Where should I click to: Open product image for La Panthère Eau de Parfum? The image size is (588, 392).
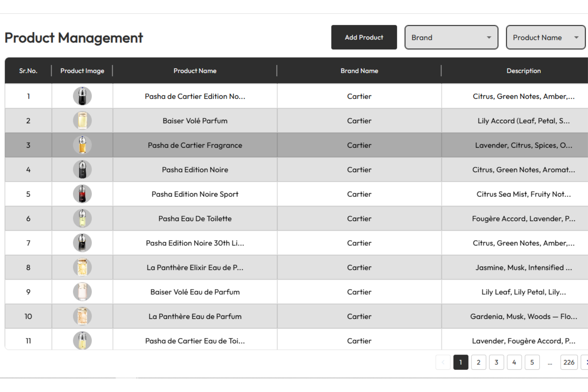pos(82,316)
